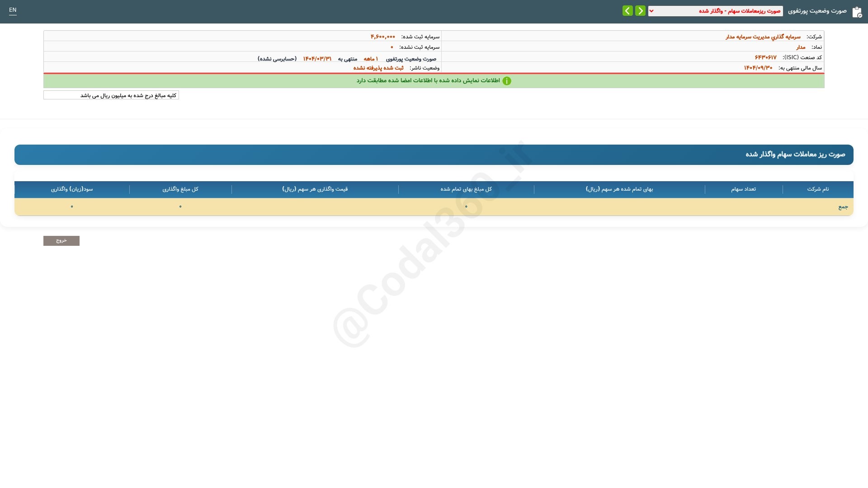Click publisher status ثبت شده پذیرفته نشده
This screenshot has width=868, height=488.
(378, 68)
